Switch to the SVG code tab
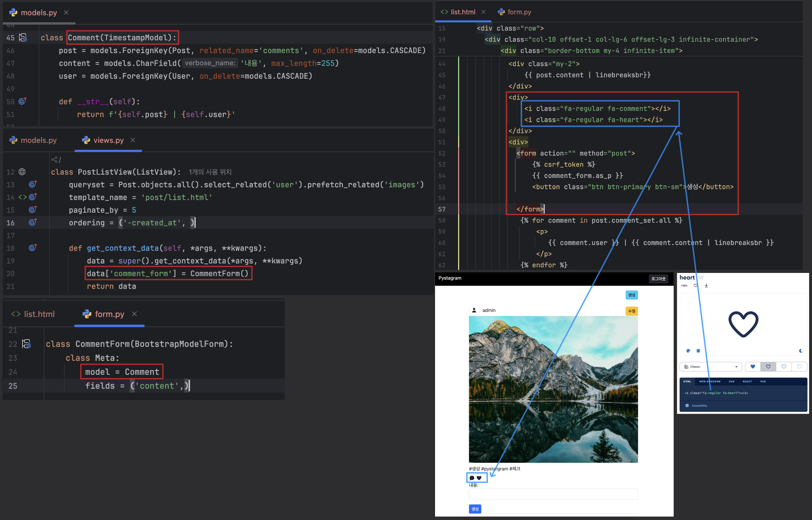Viewport: 812px width, 520px height. [731, 381]
